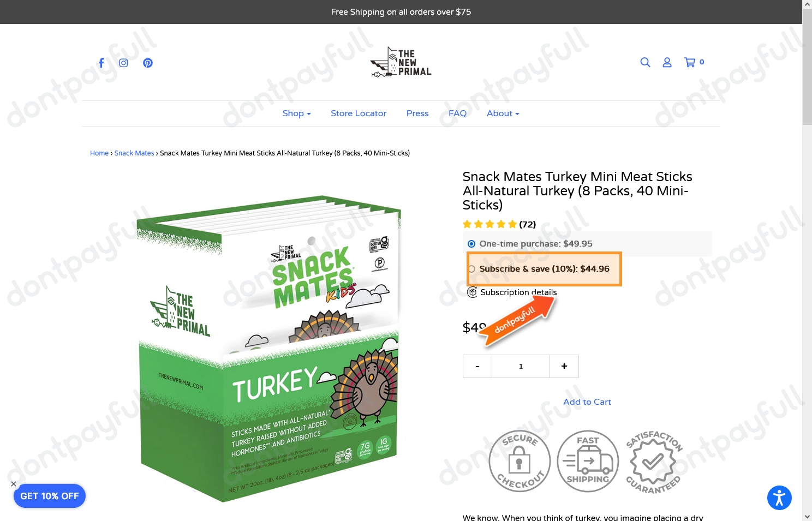
Task: Open the user account icon
Action: click(x=667, y=62)
